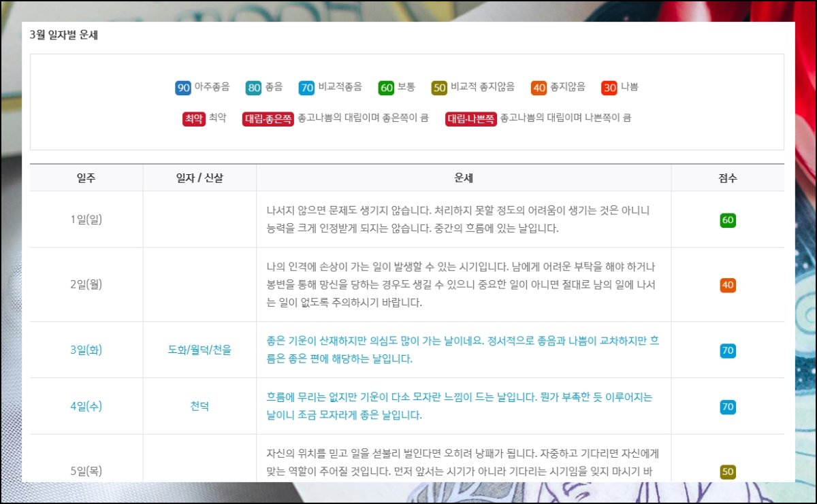The image size is (817, 504).
Task: Click the blue fortune text starting 흐름에 무리는
Action: pyautogui.click(x=459, y=406)
